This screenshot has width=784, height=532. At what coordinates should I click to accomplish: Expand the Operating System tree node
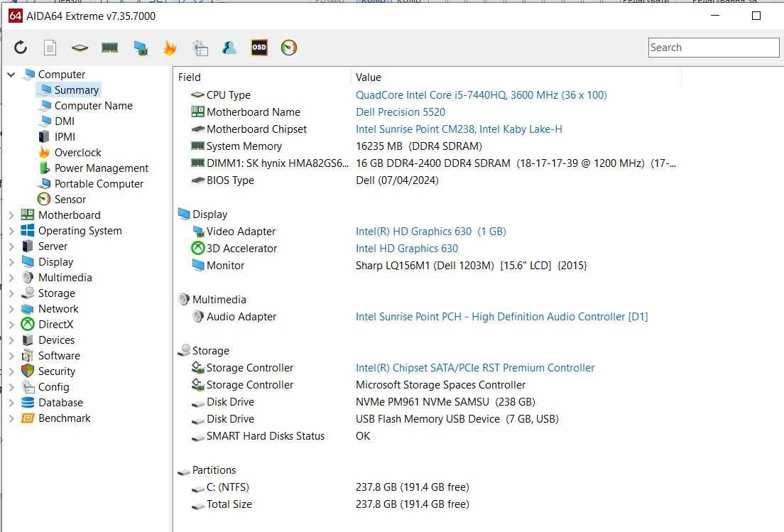tap(11, 231)
